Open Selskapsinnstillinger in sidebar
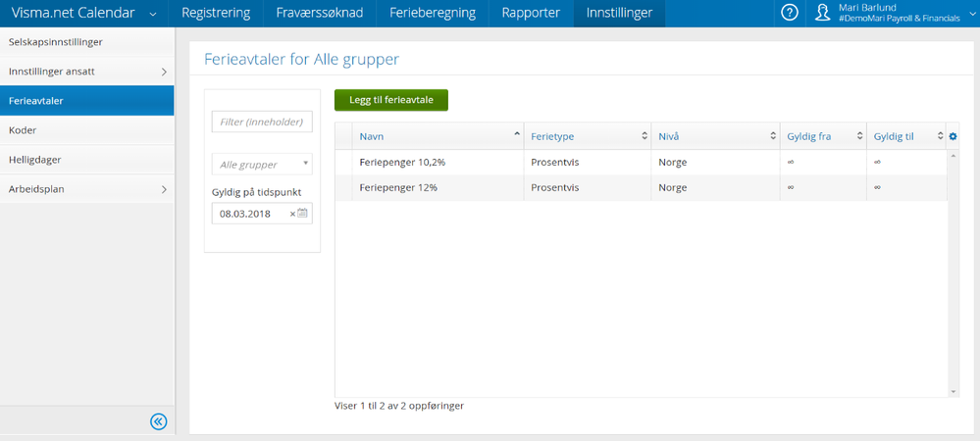The height and width of the screenshot is (441, 980). click(x=87, y=42)
